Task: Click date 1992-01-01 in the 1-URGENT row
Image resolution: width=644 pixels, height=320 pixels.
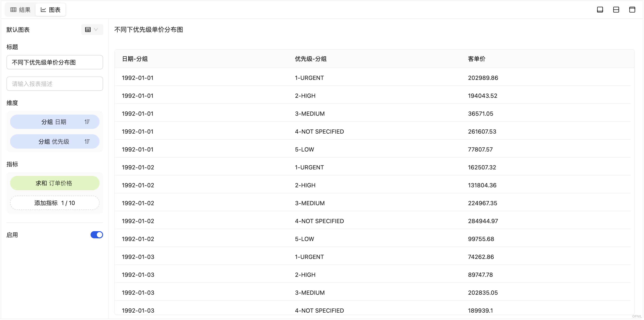Action: coord(138,78)
